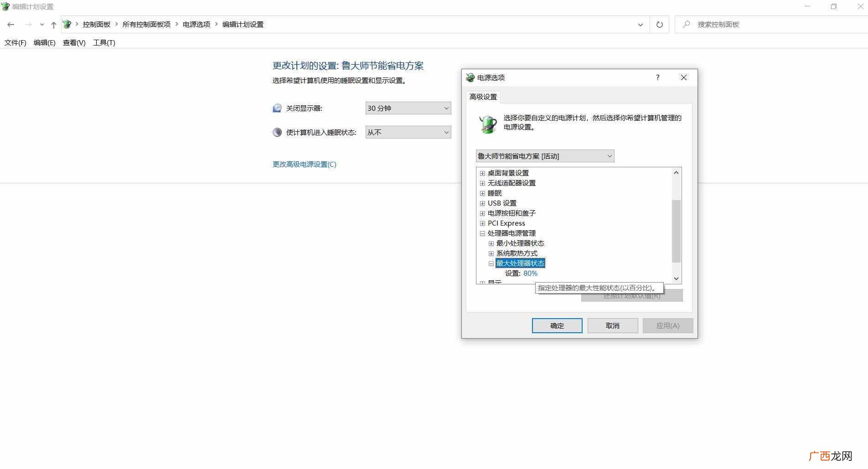Expand the 睡眠 tree node

pos(482,193)
